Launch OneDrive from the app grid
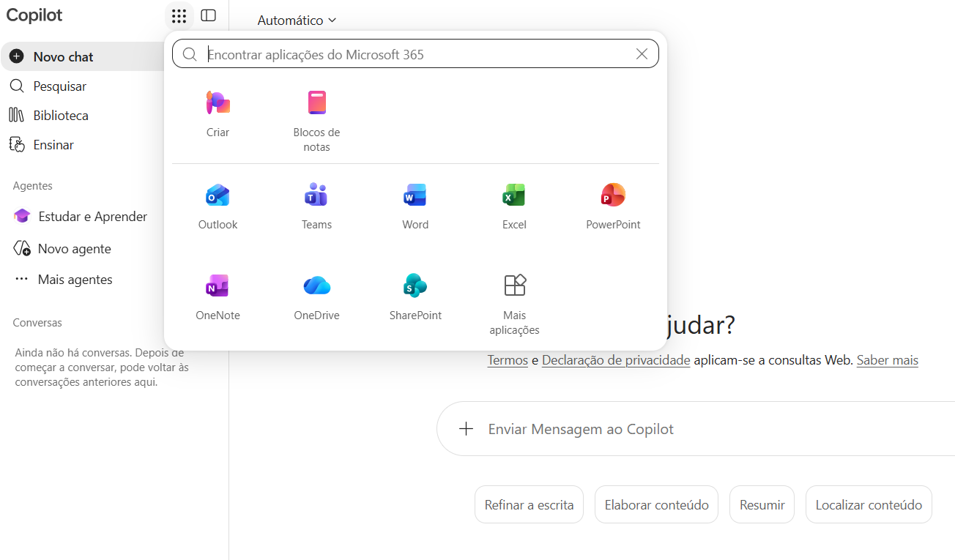Viewport: 955px width, 560px height. point(317,297)
